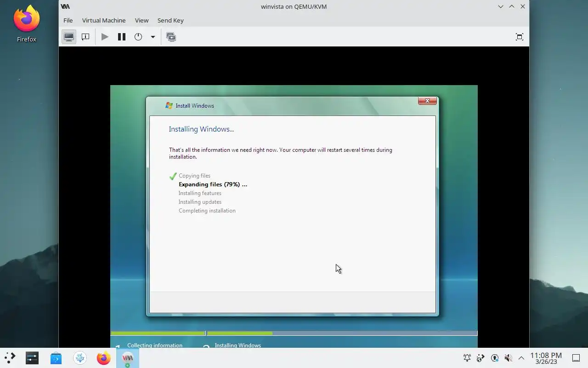588x368 pixels.
Task: Show virtual hardware details
Action: pyautogui.click(x=85, y=37)
